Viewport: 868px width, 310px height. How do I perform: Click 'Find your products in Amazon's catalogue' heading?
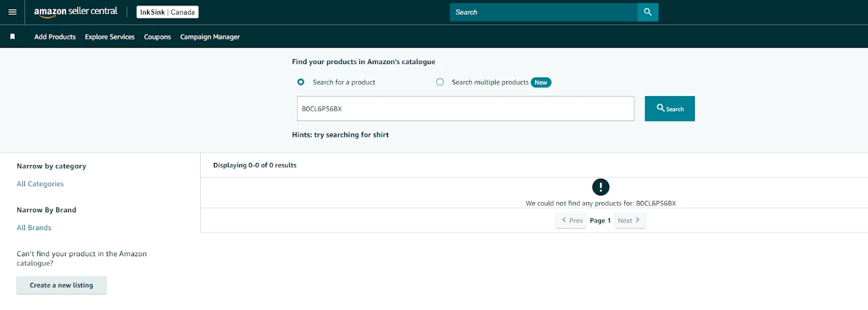point(363,62)
